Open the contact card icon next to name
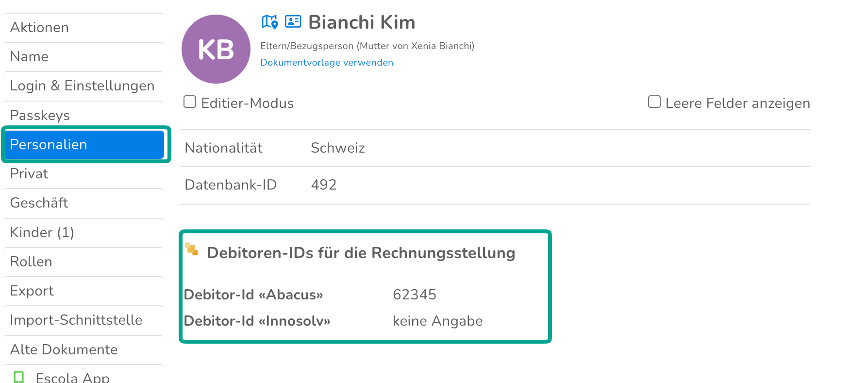 [x=293, y=21]
